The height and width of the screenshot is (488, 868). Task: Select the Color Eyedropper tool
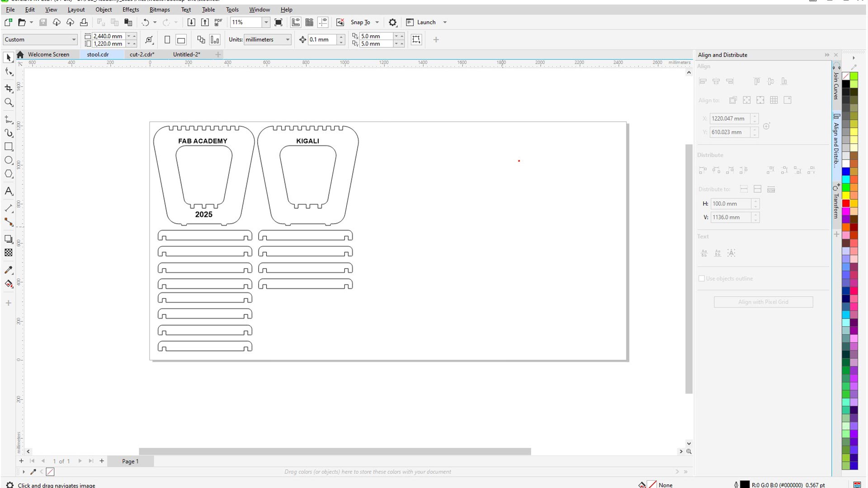click(x=9, y=270)
